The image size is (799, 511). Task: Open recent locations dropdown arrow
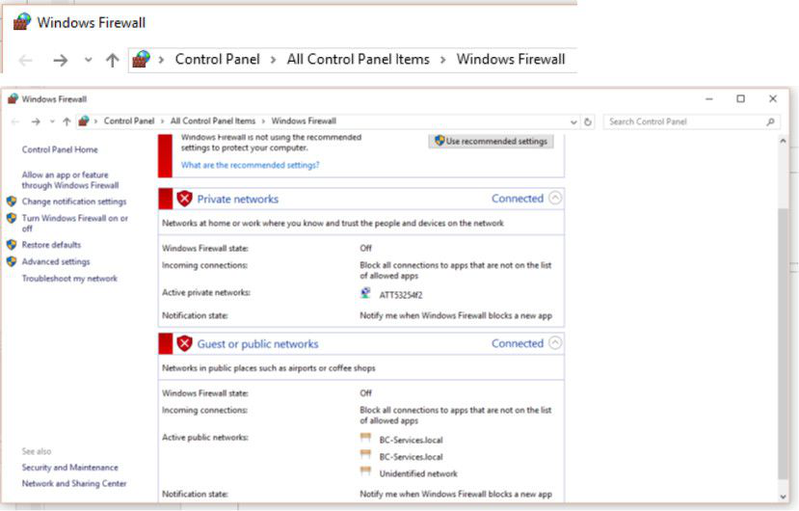pos(52,122)
